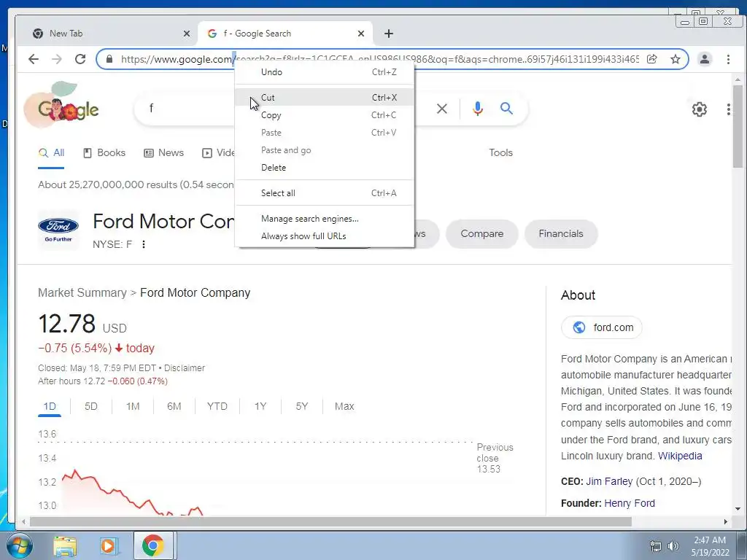This screenshot has width=747, height=560.
Task: Choose Undo from the context menu
Action: (x=325, y=72)
